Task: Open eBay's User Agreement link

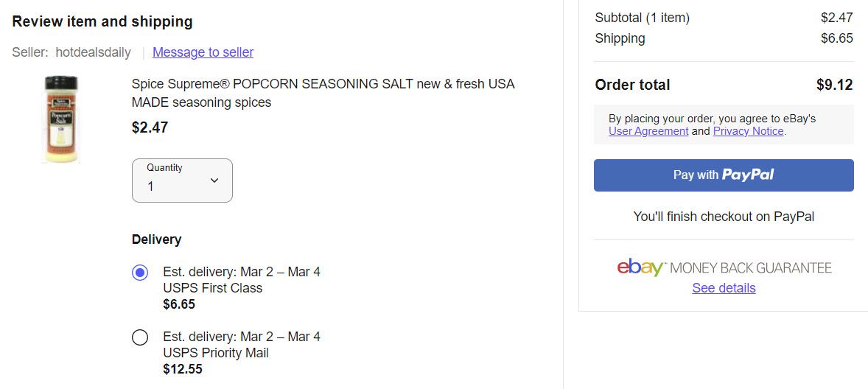Action: coord(648,131)
